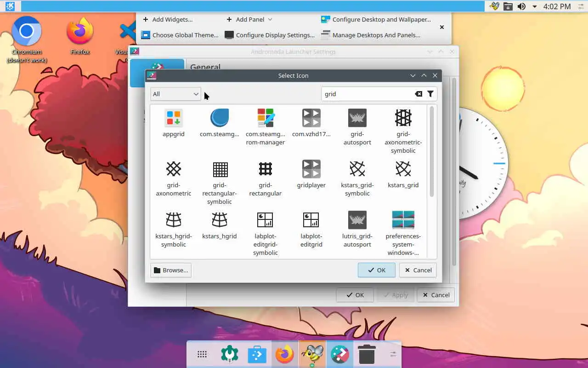Open Configure Desktop and Wallpaper
588x368 pixels.
point(376,19)
